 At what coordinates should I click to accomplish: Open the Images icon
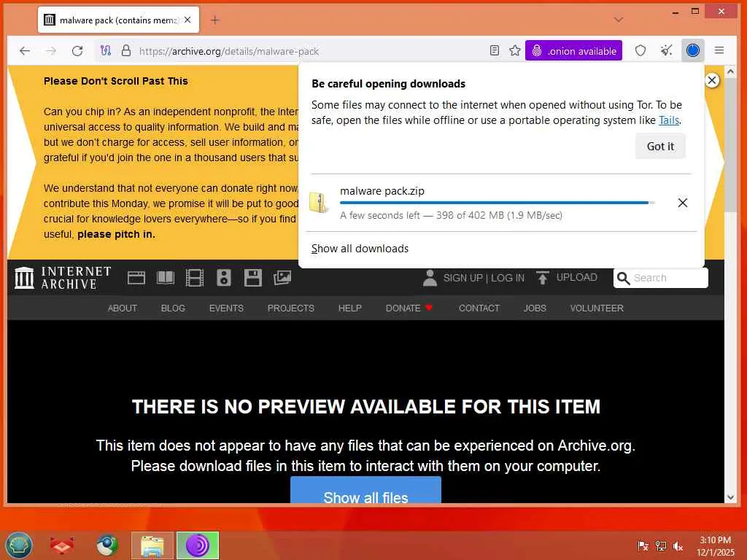[282, 278]
